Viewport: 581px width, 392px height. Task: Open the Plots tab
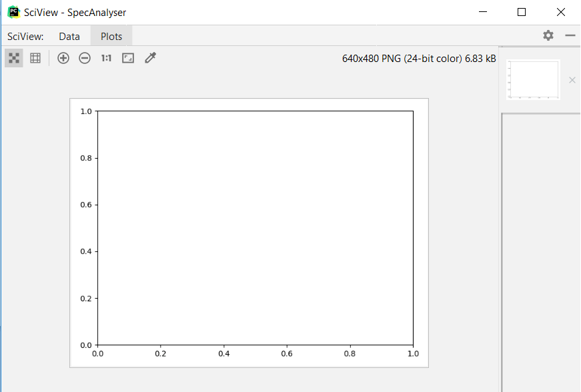(x=111, y=36)
